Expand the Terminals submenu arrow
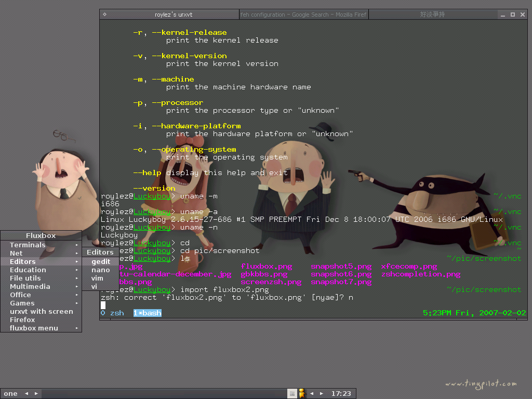The width and height of the screenshot is (532, 399). pyautogui.click(x=77, y=245)
